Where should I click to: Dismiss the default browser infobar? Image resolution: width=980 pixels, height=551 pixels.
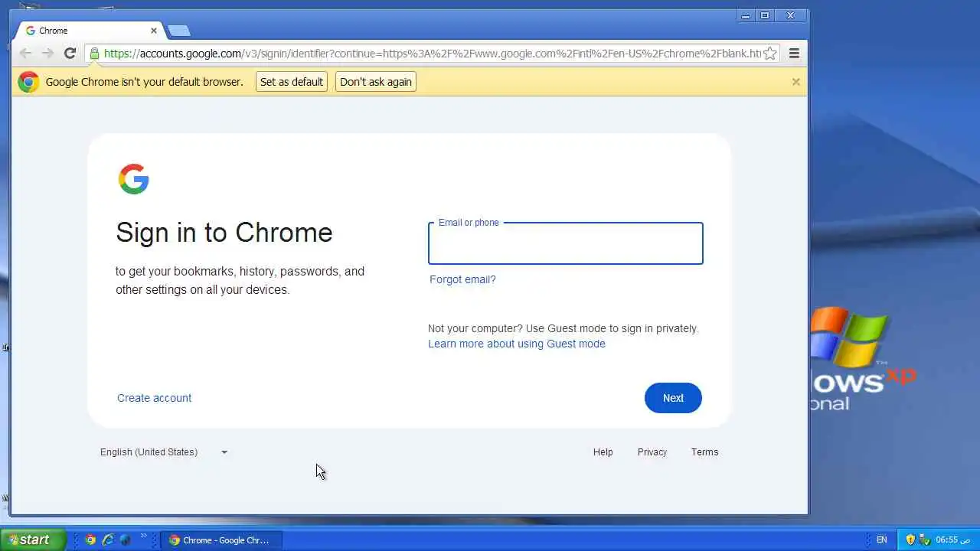click(795, 82)
